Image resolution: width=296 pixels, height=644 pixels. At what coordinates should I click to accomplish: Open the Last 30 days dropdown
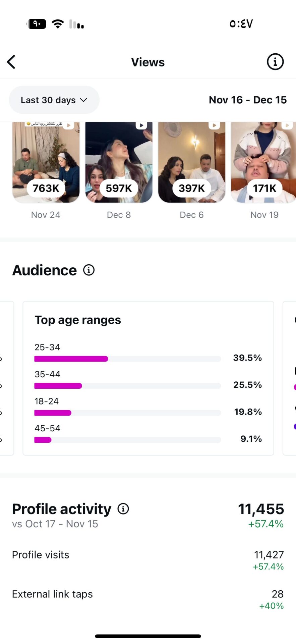(x=54, y=100)
